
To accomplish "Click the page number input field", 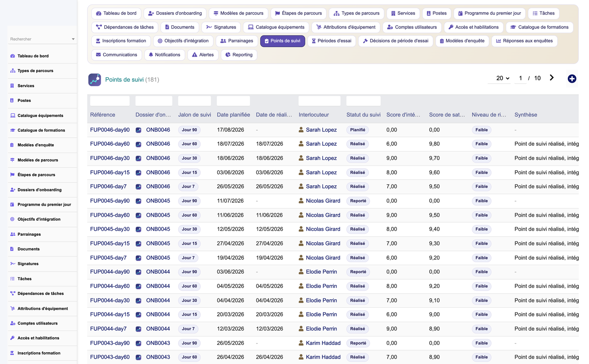I will (521, 78).
